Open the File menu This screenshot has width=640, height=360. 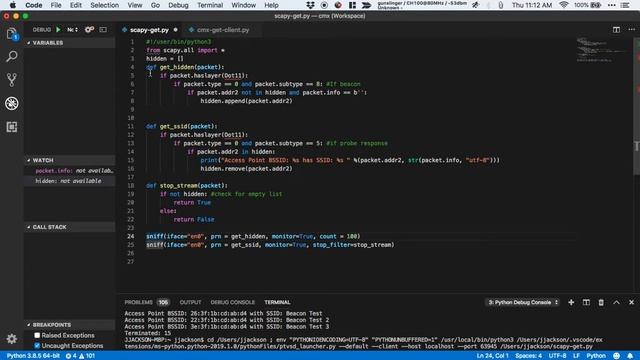(56, 5)
